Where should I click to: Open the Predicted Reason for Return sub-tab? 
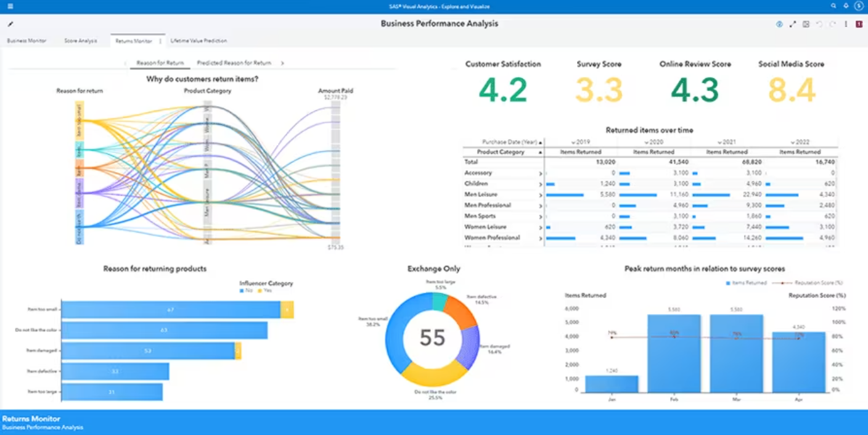pyautogui.click(x=234, y=63)
